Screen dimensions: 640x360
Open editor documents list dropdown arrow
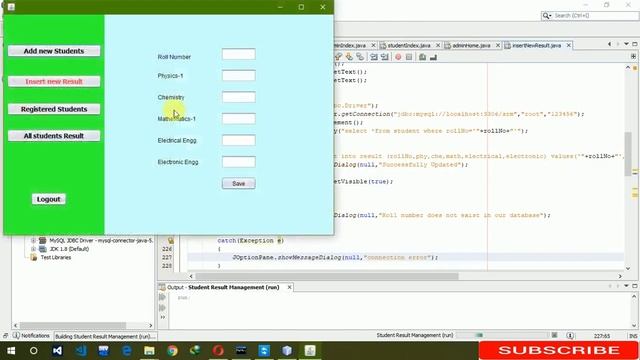coord(626,44)
